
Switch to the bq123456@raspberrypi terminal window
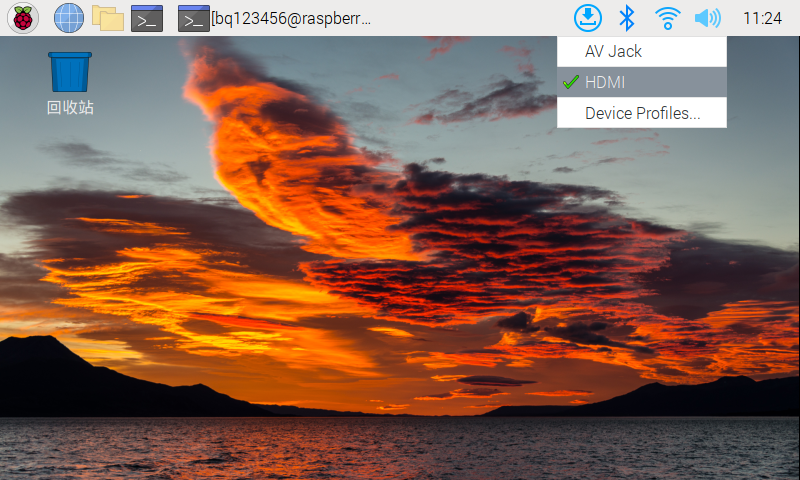coord(290,18)
